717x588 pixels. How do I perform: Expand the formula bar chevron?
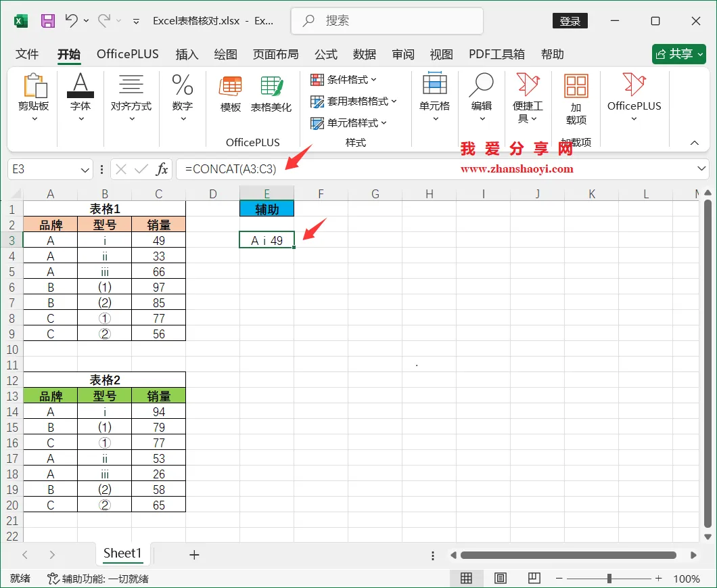(701, 169)
